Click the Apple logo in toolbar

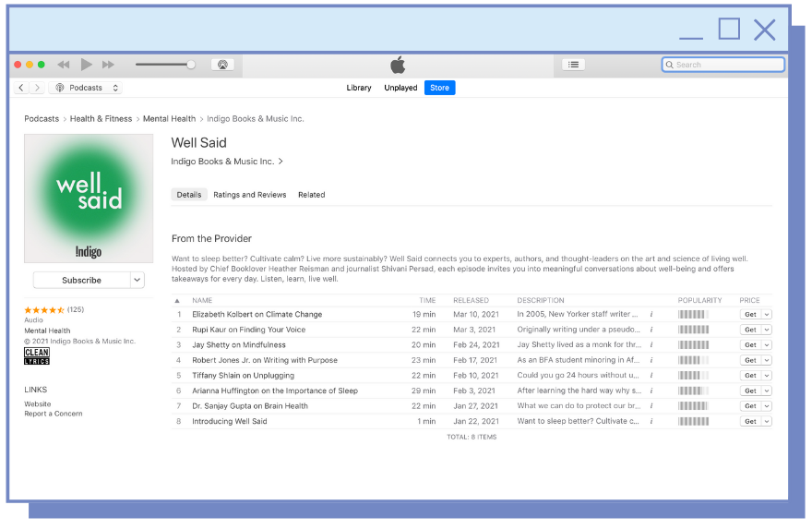pos(398,65)
